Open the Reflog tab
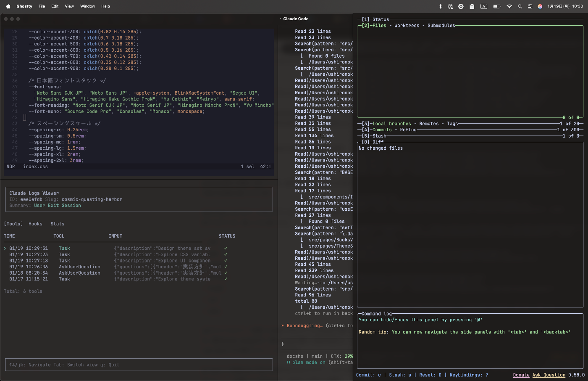 (408, 130)
